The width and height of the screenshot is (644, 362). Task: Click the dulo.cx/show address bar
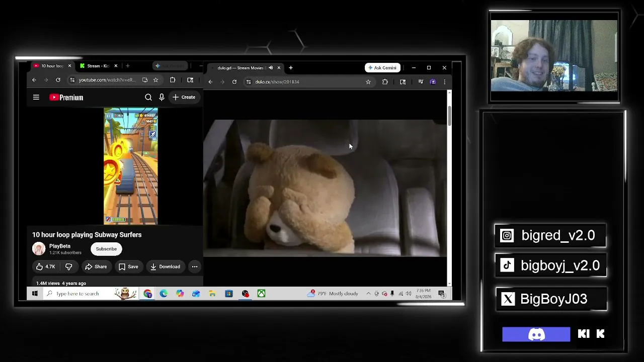[308, 82]
